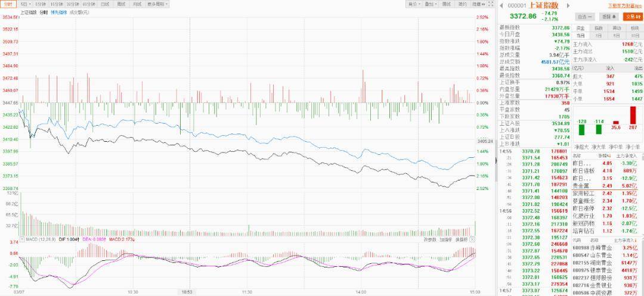
Task: Click 改参数 above the MACD panel
Action: [430, 239]
